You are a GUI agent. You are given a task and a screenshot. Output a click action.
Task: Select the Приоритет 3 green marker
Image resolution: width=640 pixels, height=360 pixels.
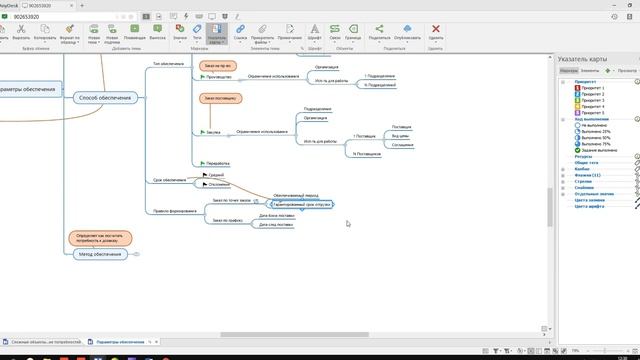[577, 100]
